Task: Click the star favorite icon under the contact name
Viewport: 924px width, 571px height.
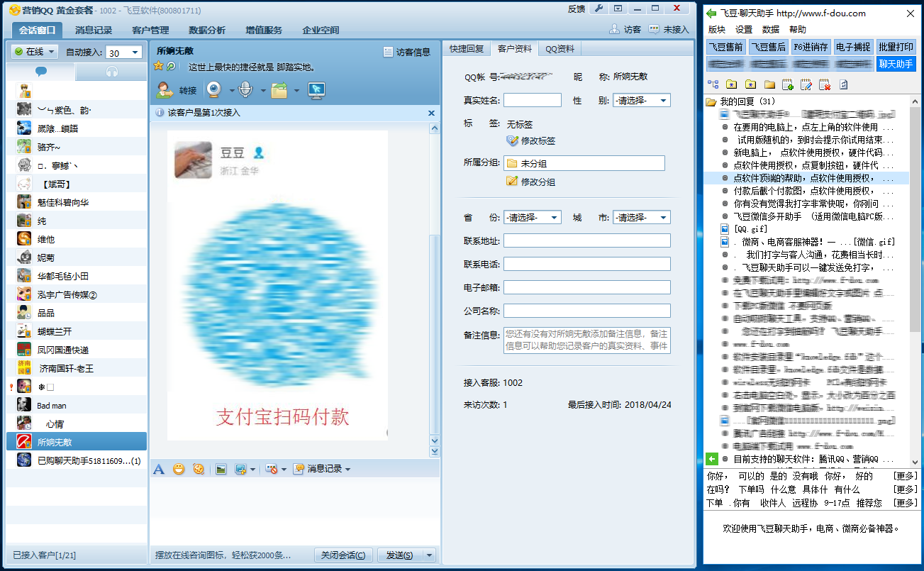Action: point(159,66)
